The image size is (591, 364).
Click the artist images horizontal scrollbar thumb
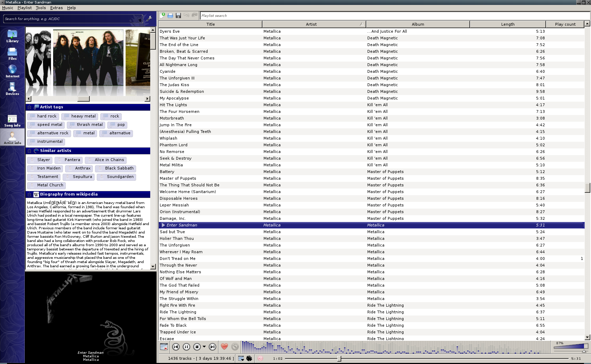[x=83, y=99]
